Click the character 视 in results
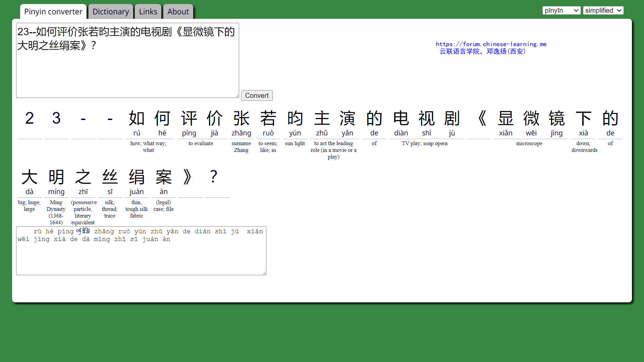This screenshot has width=644, height=362. (427, 118)
